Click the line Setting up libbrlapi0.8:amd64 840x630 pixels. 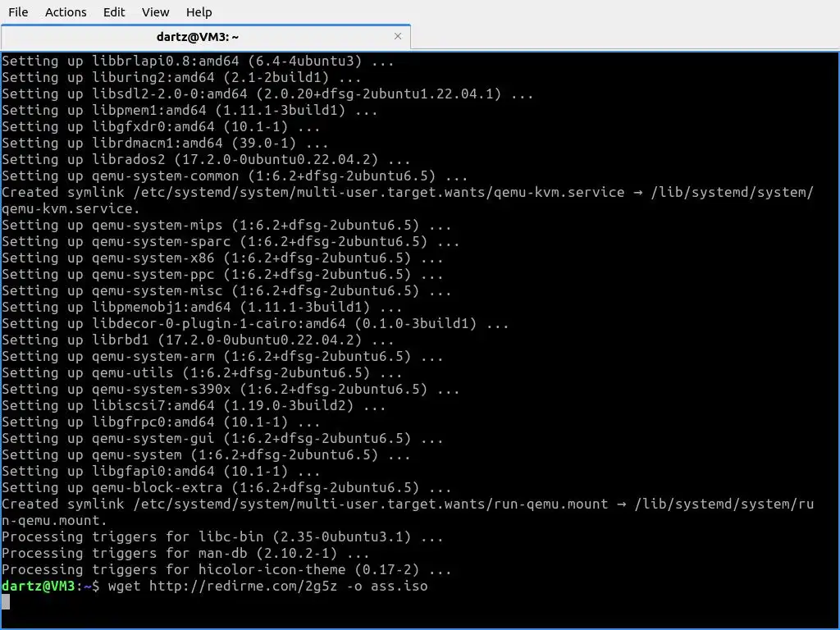(x=198, y=61)
